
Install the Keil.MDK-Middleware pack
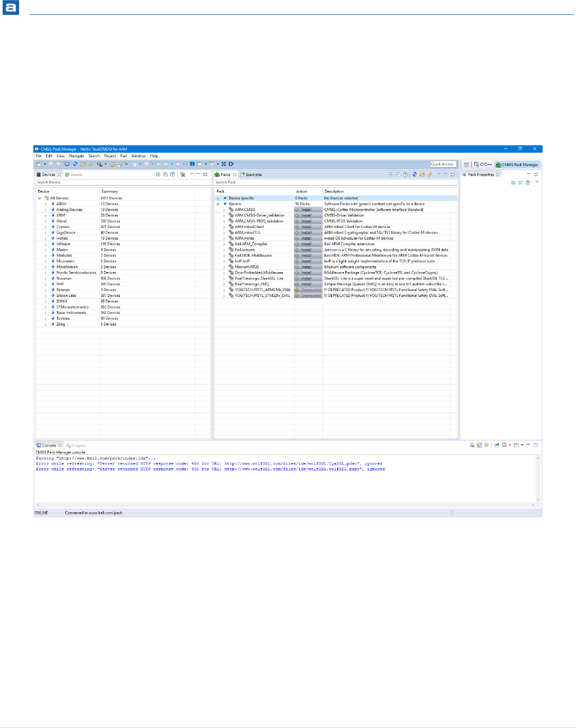[x=308, y=256]
